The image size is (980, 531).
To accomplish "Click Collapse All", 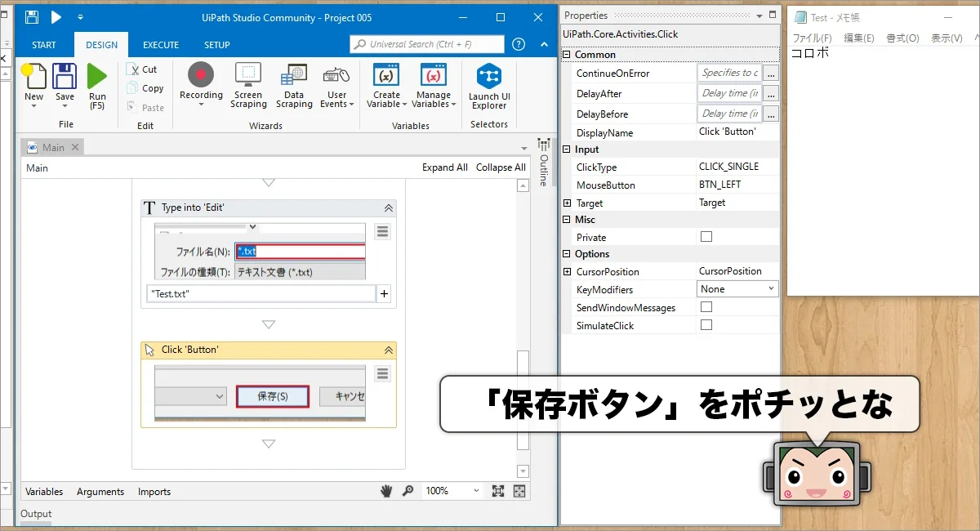I will tap(501, 167).
